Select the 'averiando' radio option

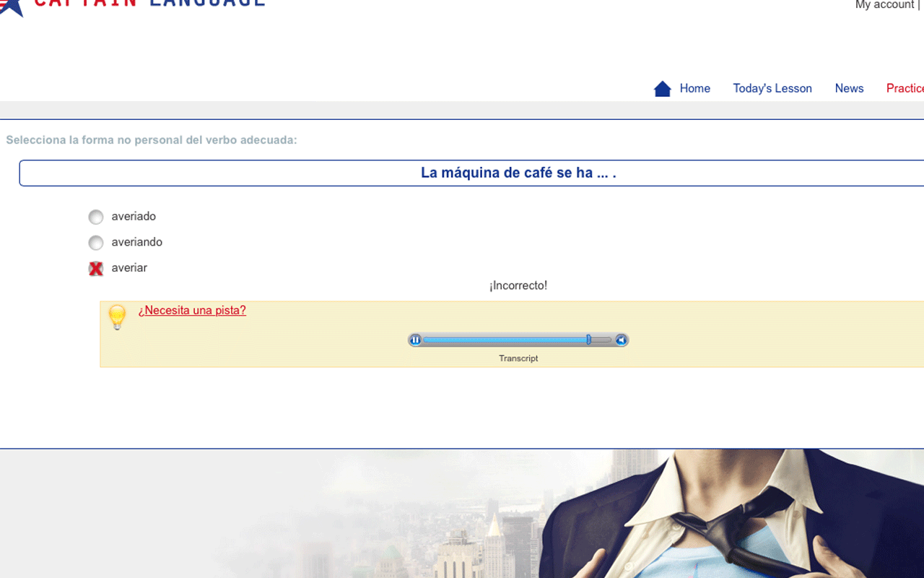point(96,243)
